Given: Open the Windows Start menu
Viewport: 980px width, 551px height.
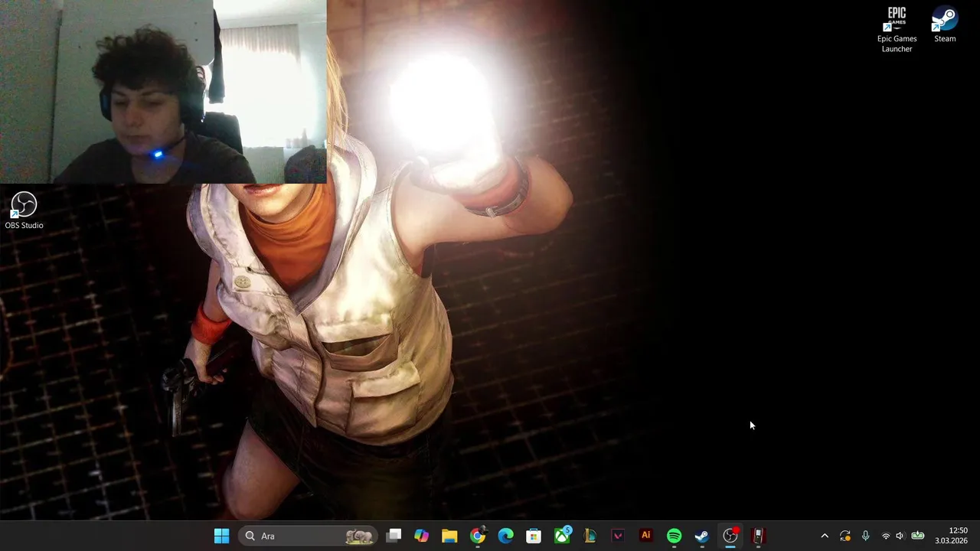Looking at the screenshot, I should click(221, 536).
